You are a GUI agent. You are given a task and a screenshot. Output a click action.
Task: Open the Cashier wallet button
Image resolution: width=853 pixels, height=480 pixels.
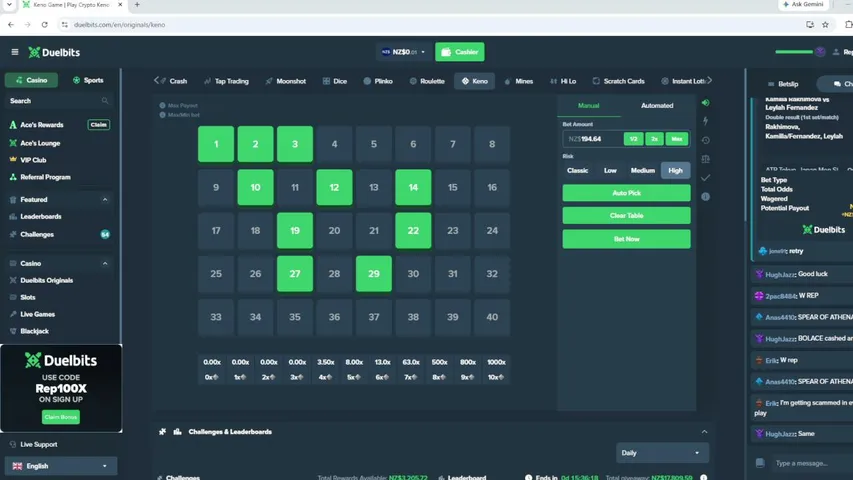460,52
